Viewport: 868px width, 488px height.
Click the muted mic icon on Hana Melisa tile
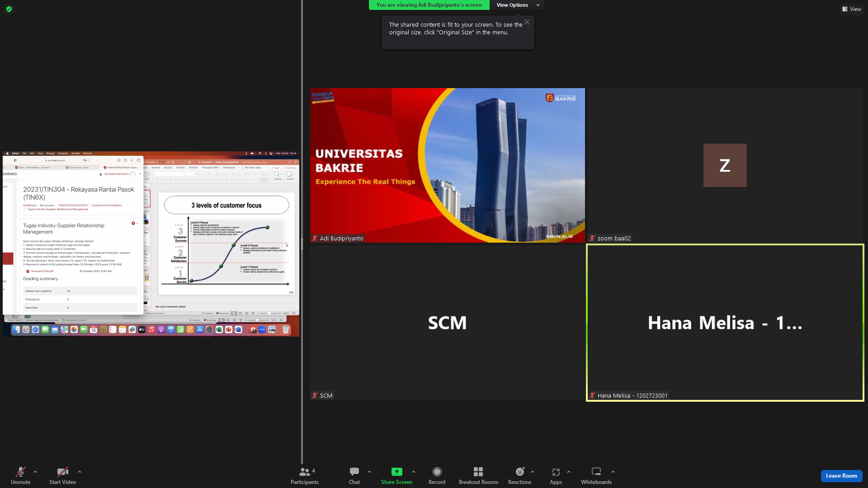[x=592, y=395]
